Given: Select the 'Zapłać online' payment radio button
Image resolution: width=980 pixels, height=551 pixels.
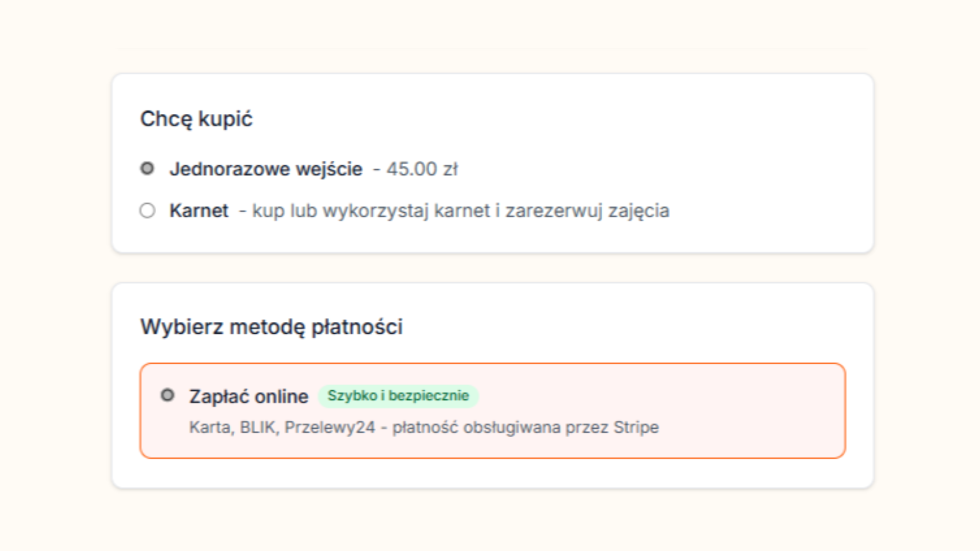Looking at the screenshot, I should 168,395.
